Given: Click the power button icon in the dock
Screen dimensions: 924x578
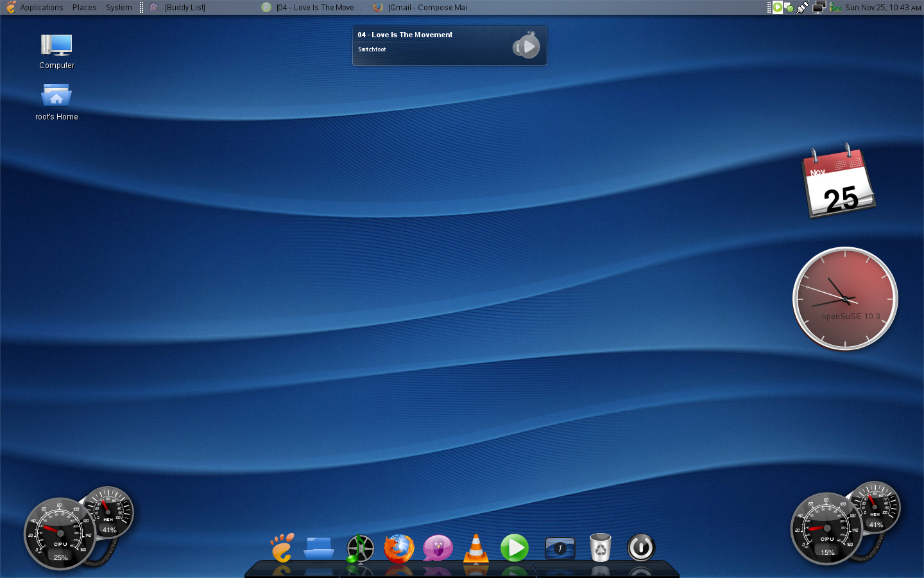Looking at the screenshot, I should [640, 548].
